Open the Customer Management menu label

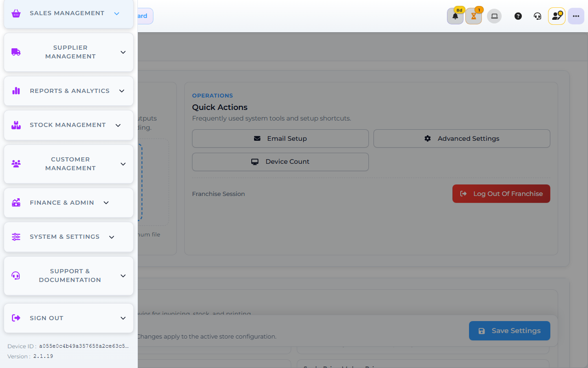click(x=70, y=164)
